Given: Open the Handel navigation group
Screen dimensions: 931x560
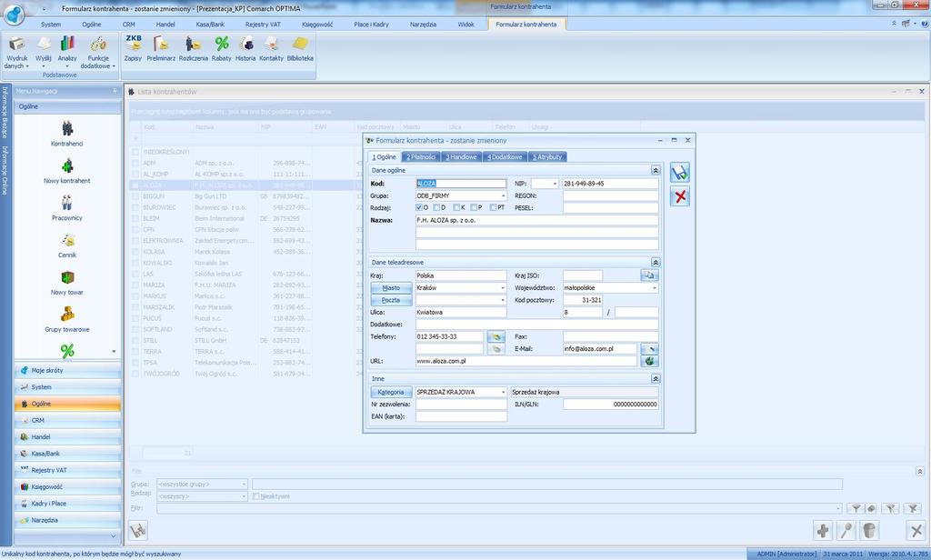Looking at the screenshot, I should tap(67, 436).
